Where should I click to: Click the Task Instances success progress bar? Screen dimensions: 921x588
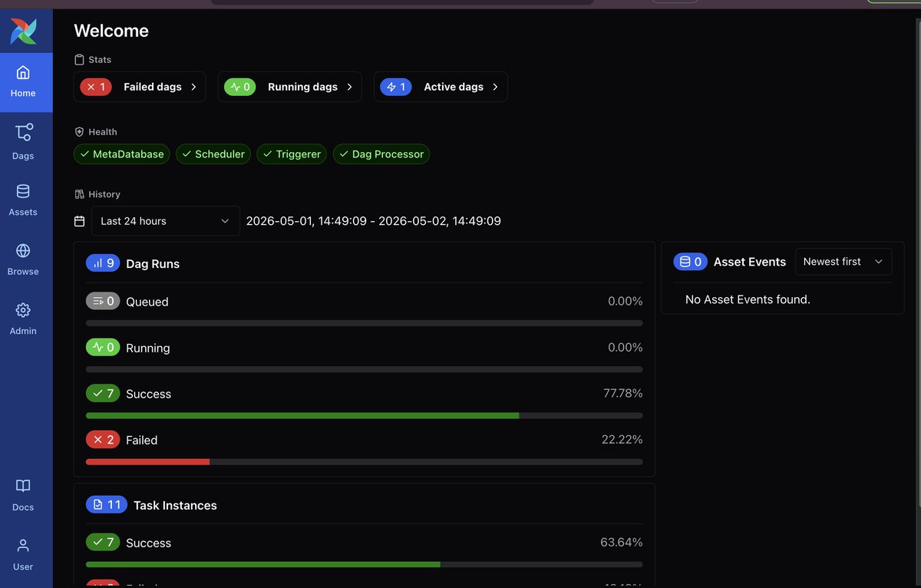click(263, 565)
